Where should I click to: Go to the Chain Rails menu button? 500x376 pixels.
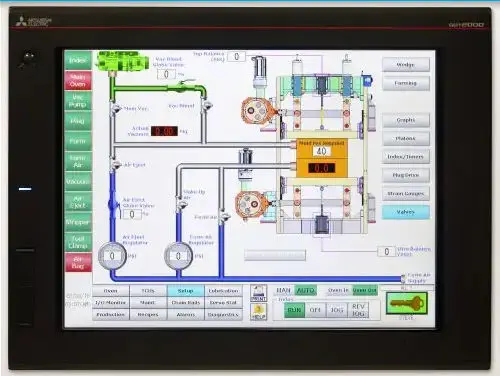(x=186, y=303)
